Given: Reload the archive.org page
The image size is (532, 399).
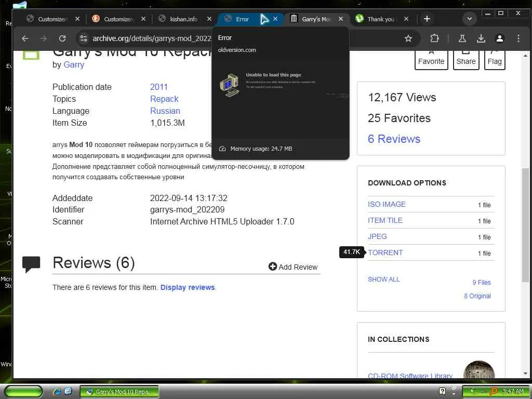Looking at the screenshot, I should point(62,38).
